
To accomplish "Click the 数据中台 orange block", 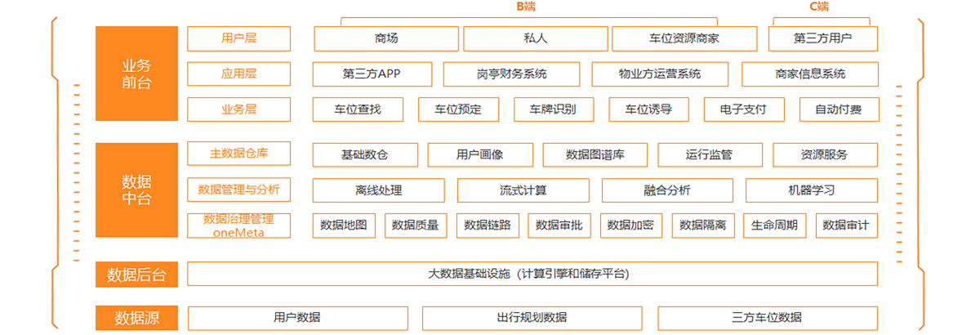I will [x=136, y=190].
